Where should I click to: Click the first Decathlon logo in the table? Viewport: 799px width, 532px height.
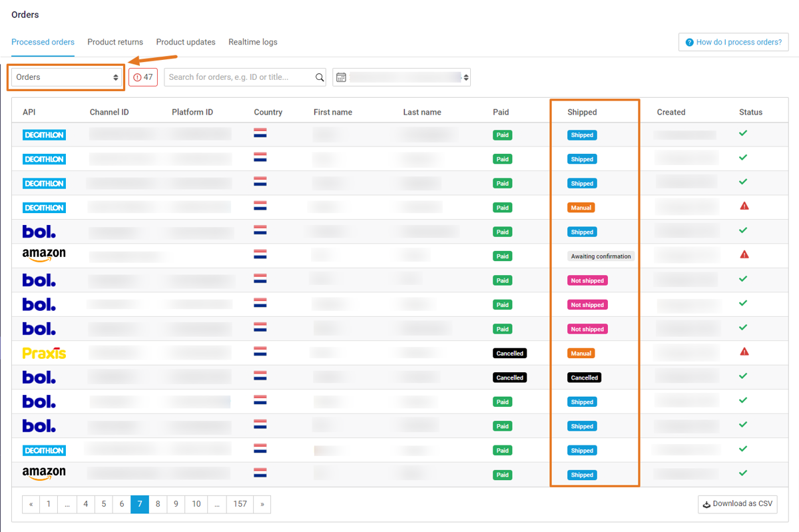[x=44, y=135]
